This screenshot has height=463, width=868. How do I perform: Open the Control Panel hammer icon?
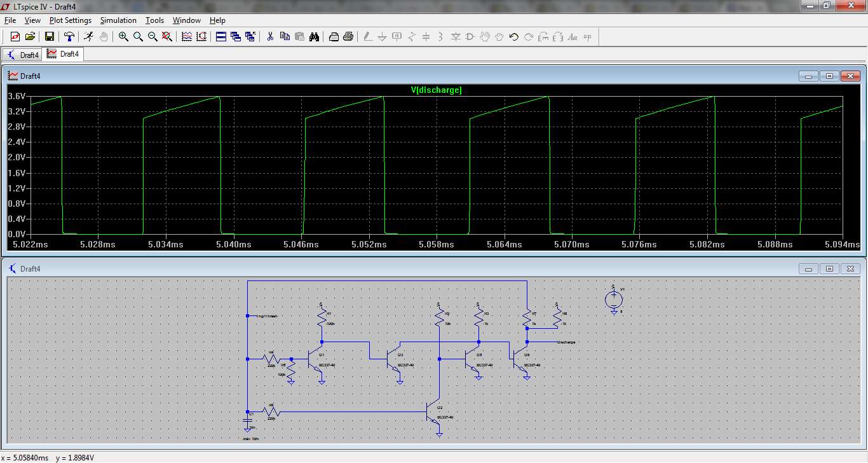[x=69, y=37]
